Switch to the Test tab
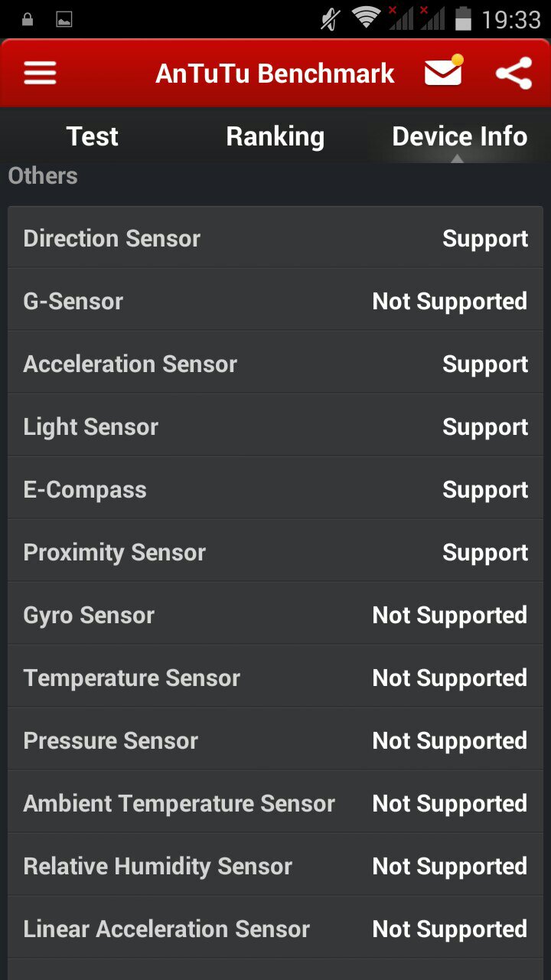The height and width of the screenshot is (980, 551). tap(93, 136)
